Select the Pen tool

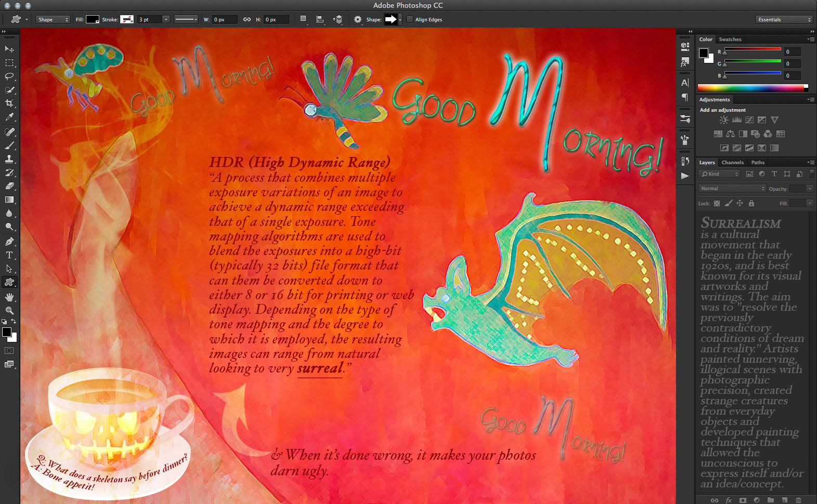pyautogui.click(x=9, y=242)
